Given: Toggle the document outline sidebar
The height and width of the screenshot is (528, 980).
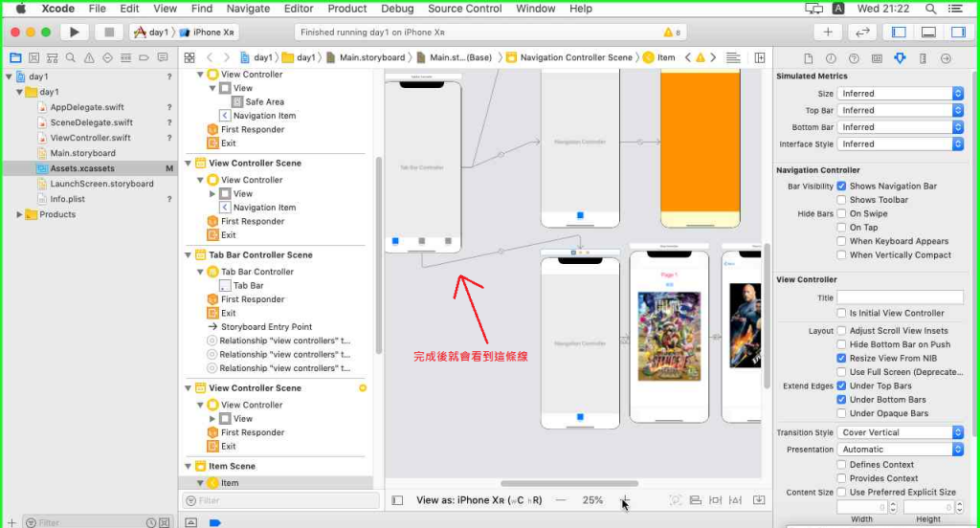Looking at the screenshot, I should pyautogui.click(x=397, y=500).
